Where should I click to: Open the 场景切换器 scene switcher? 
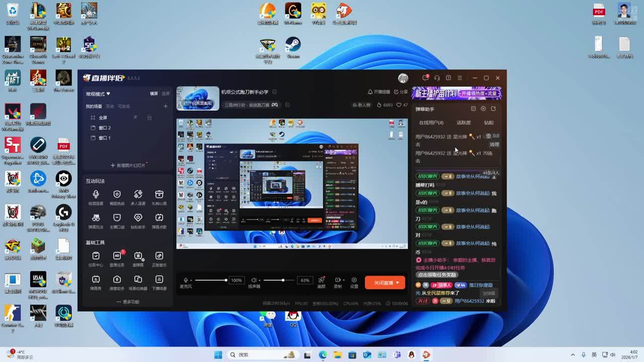[x=138, y=280]
